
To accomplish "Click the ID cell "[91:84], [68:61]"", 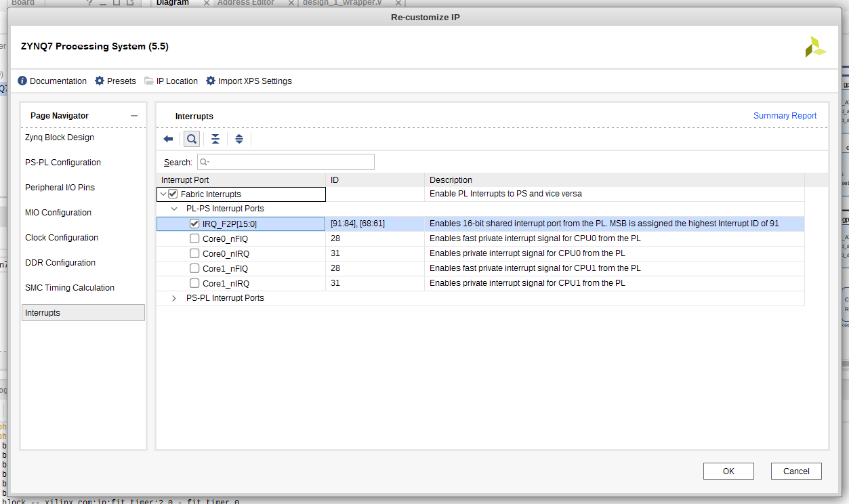I will [358, 224].
